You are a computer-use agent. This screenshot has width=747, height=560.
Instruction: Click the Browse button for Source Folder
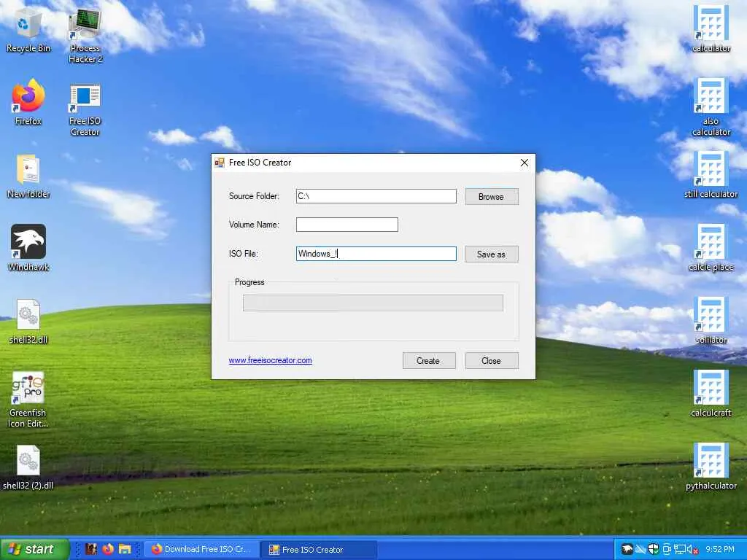coord(492,196)
